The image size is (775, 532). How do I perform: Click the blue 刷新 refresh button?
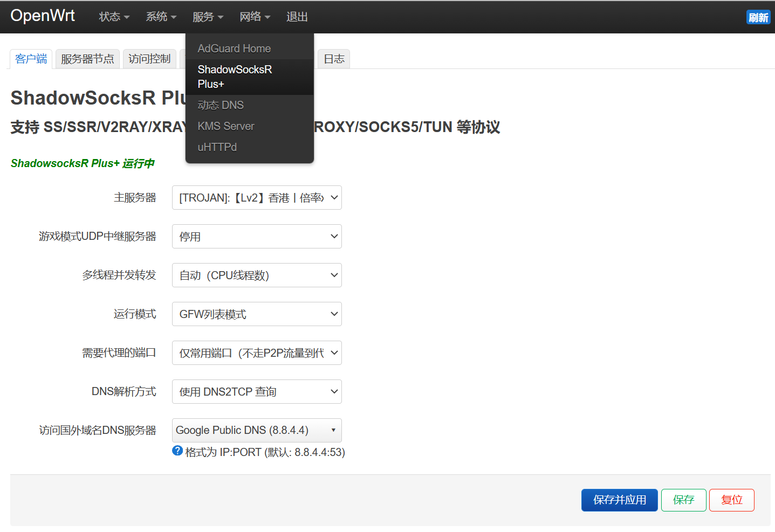coord(758,17)
